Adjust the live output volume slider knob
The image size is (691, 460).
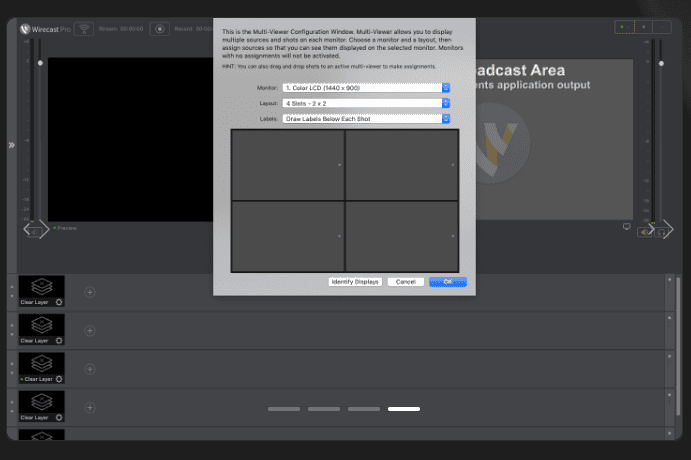[661, 63]
